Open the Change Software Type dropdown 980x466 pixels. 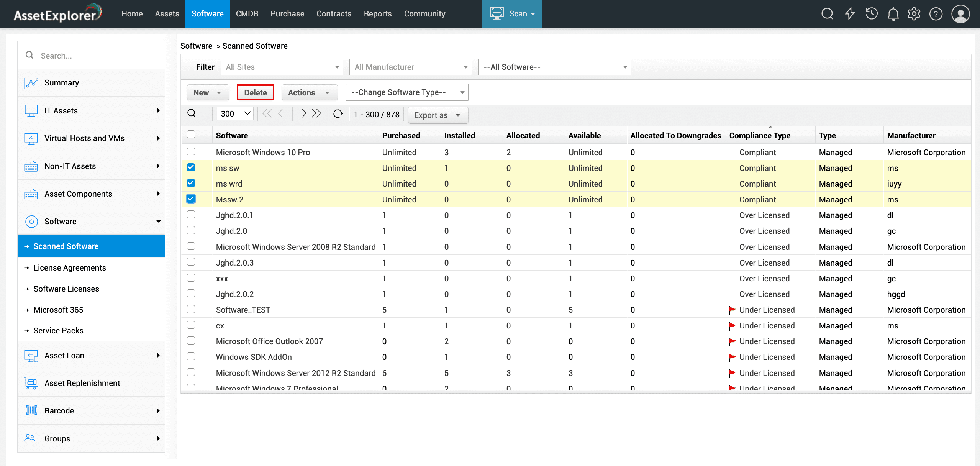pyautogui.click(x=407, y=92)
